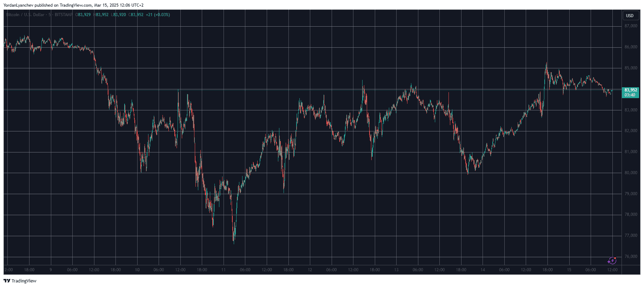Click the 86,000 price axis label
The image size is (644, 287).
[631, 47]
